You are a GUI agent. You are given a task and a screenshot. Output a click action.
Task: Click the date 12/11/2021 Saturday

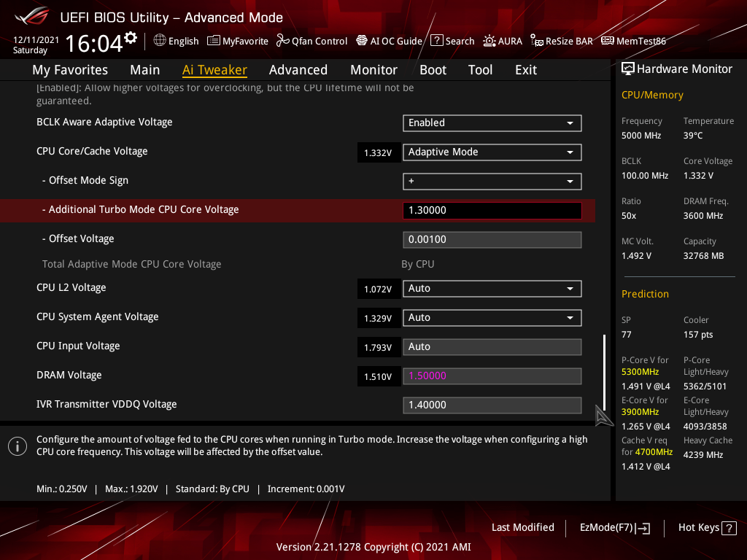coord(36,44)
